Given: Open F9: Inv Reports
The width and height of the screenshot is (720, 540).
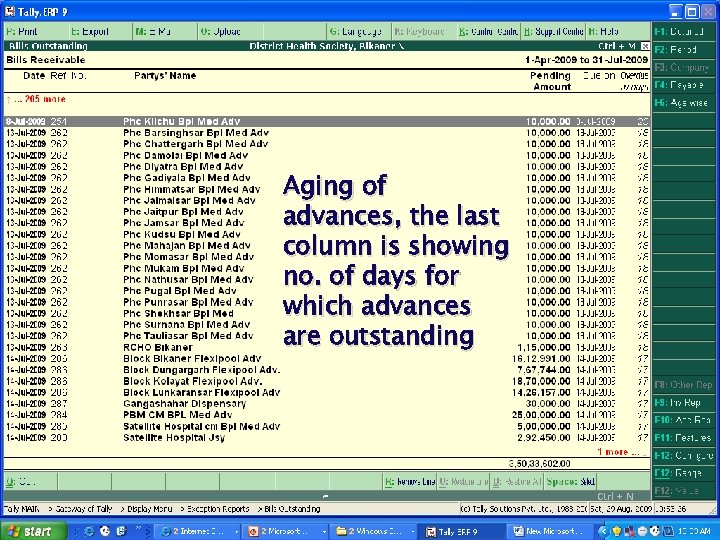Looking at the screenshot, I should point(683,403).
